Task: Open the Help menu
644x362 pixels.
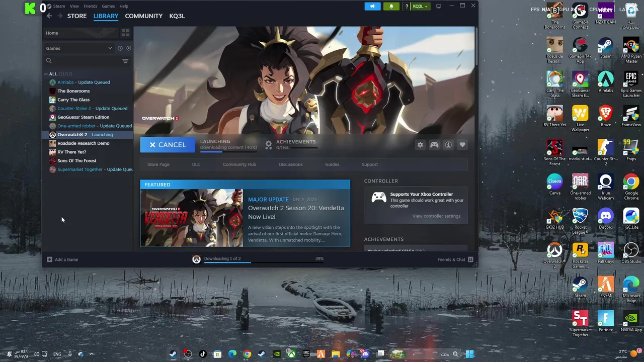Action: (124, 6)
